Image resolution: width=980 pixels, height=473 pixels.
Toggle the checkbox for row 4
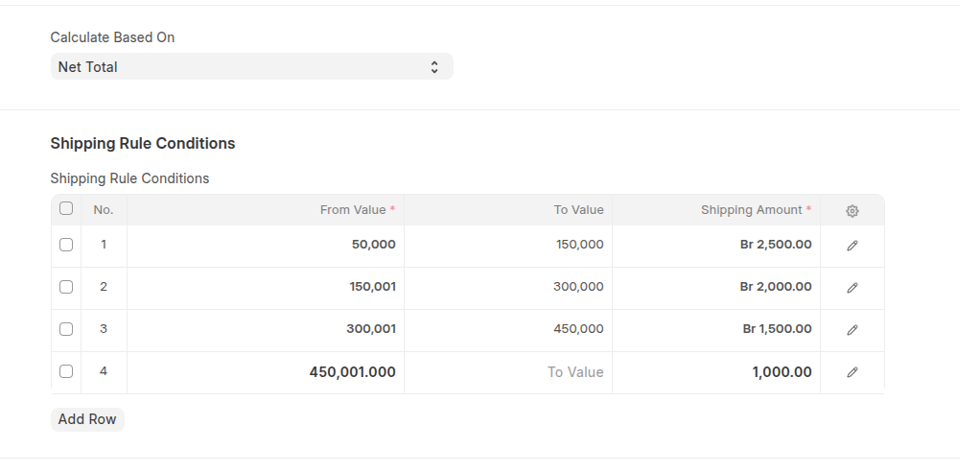point(66,371)
